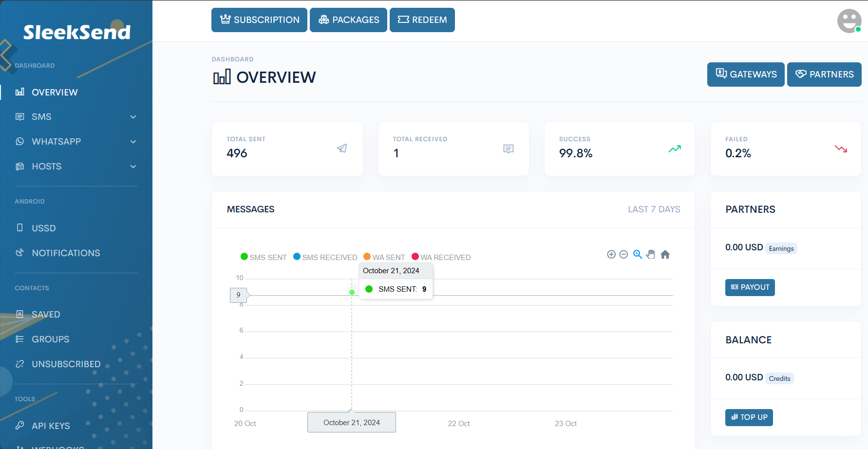Screen dimensions: 868x449
Task: Select the chart selection zoom magnifier tool
Action: click(637, 254)
